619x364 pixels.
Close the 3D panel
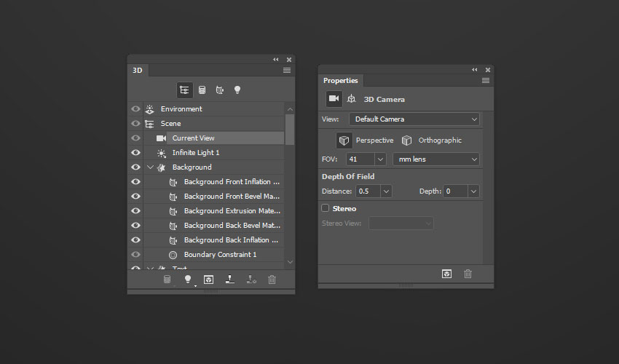click(x=289, y=60)
